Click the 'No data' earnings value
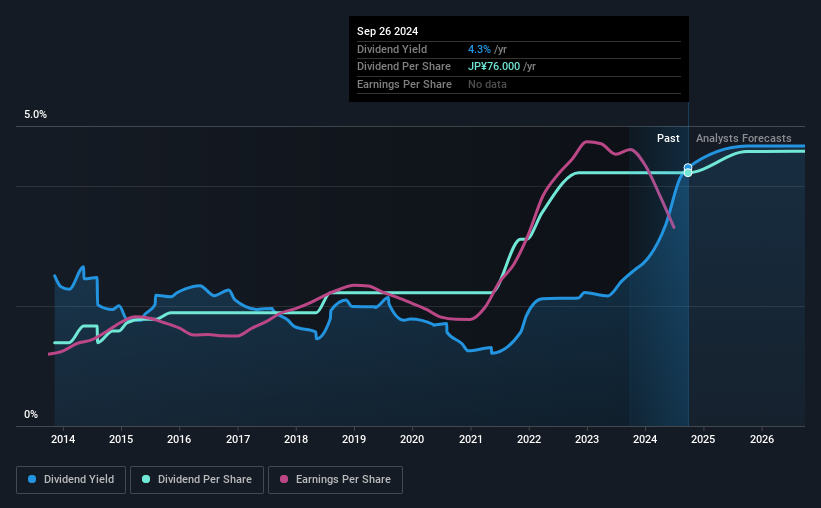 pos(487,84)
